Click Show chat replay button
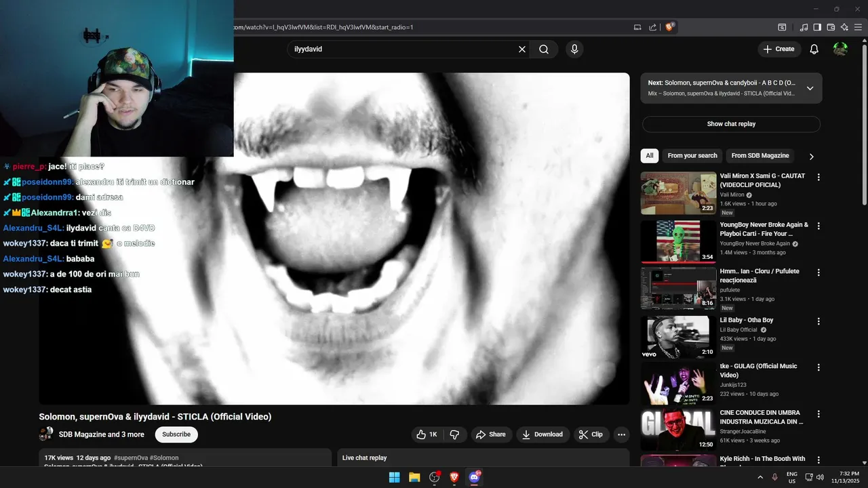 (x=731, y=124)
